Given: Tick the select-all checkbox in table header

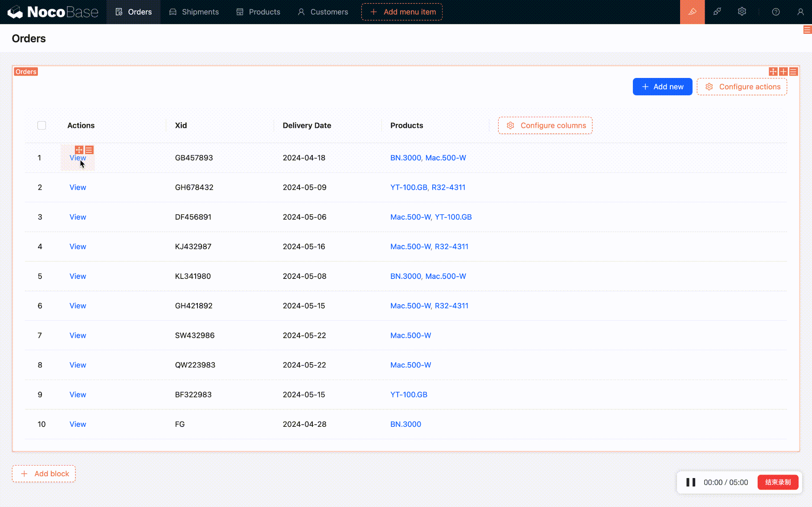Looking at the screenshot, I should tap(42, 126).
